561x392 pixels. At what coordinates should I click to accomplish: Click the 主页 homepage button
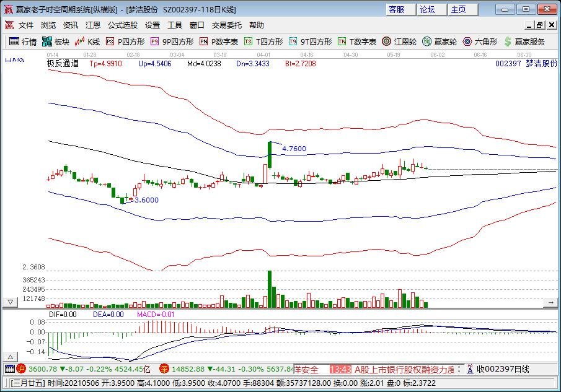(463, 10)
